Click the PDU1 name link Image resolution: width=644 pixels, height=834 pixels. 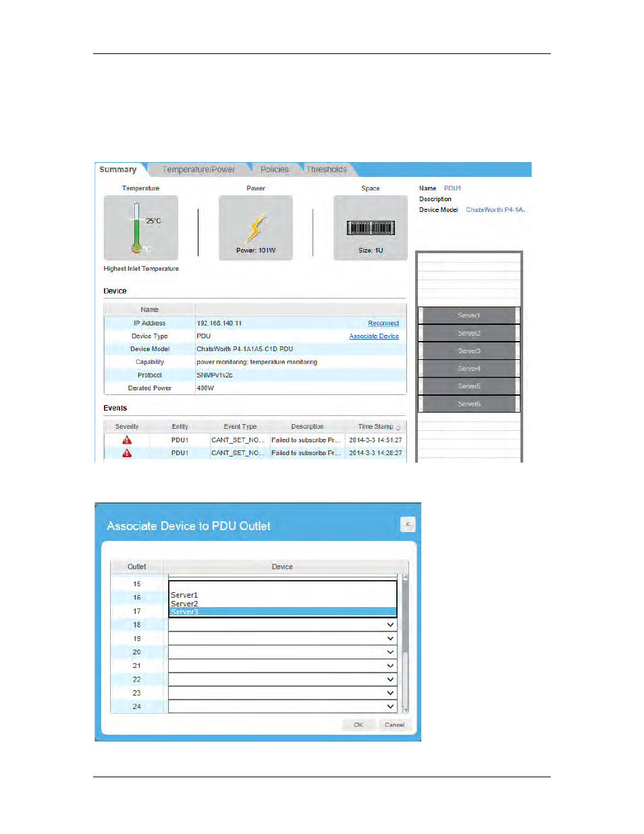pyautogui.click(x=452, y=188)
